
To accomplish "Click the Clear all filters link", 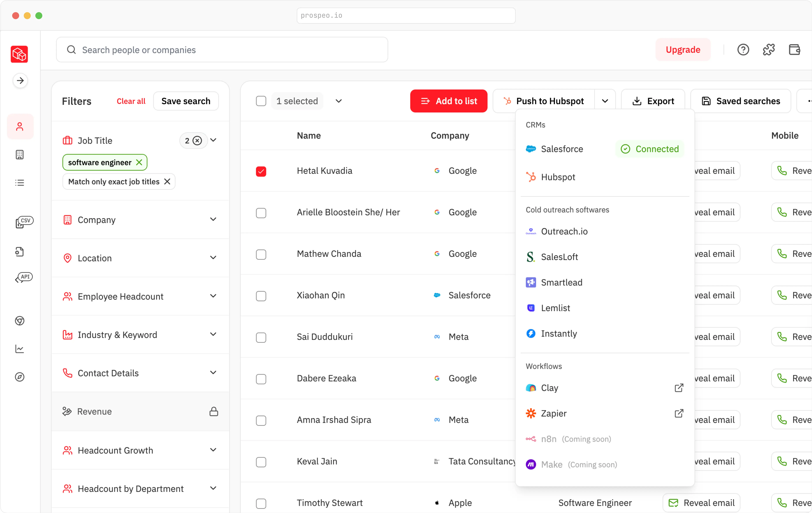I will [x=131, y=101].
